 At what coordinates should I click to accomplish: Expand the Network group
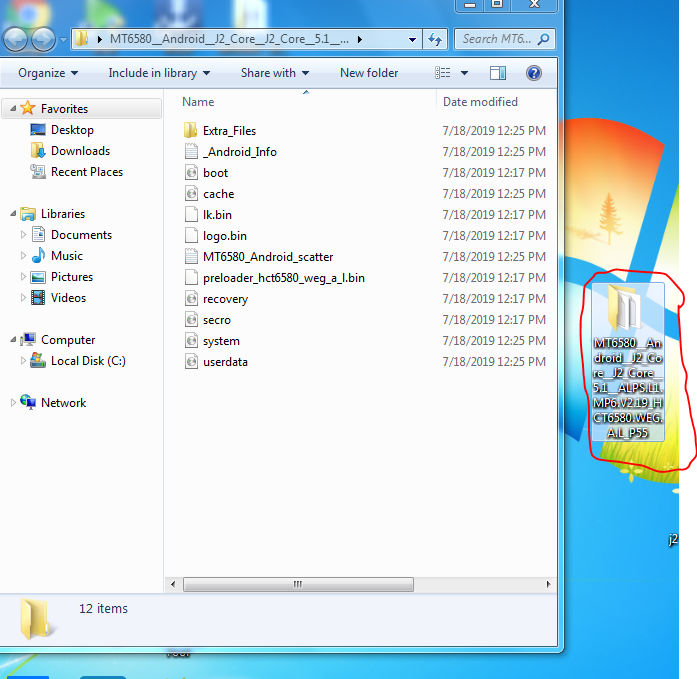click(x=13, y=402)
